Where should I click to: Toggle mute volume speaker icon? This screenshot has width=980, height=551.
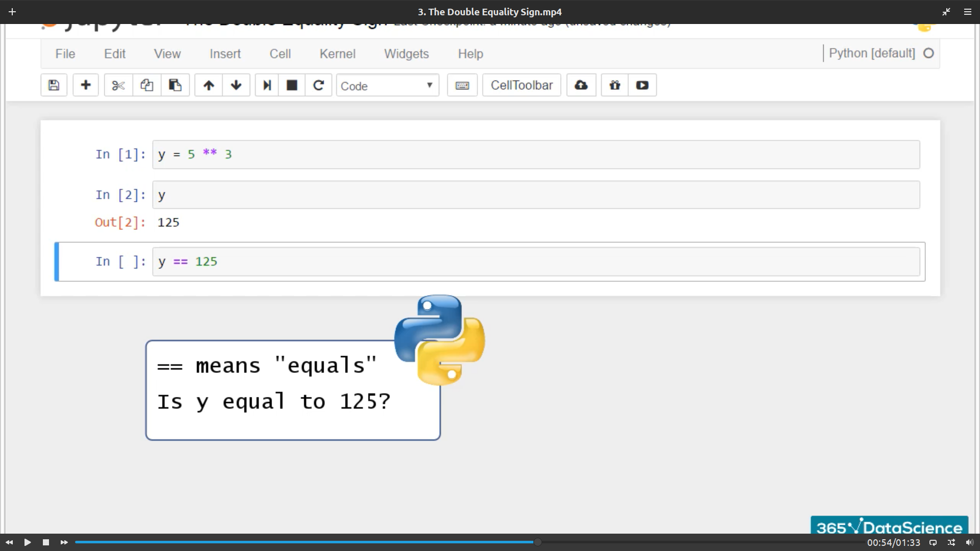click(x=969, y=542)
